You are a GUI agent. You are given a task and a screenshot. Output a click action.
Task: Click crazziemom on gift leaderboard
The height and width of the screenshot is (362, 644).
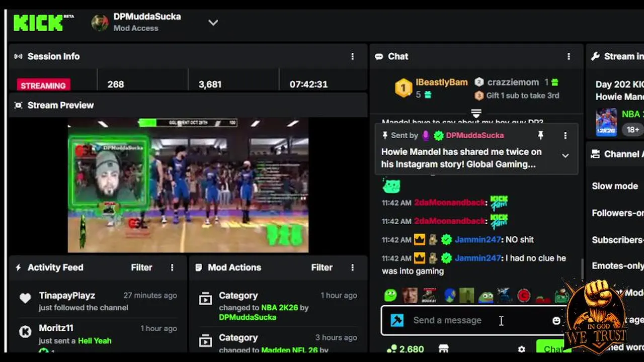tap(513, 82)
